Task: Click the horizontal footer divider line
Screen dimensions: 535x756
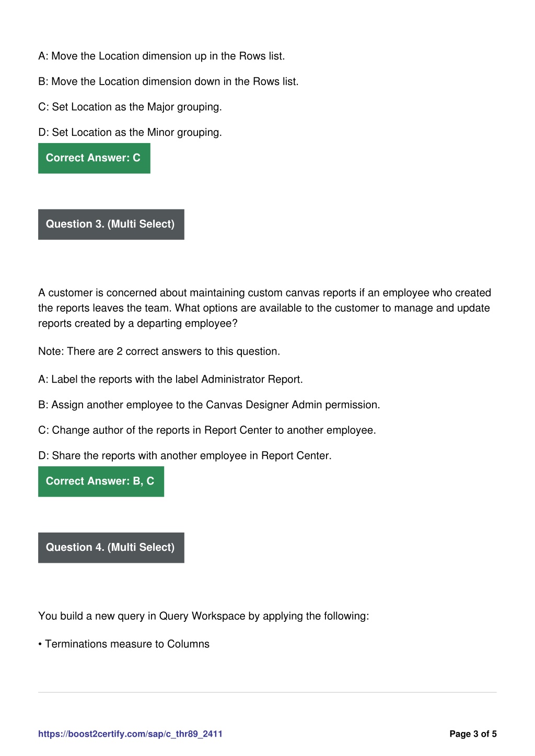Action: point(267,692)
